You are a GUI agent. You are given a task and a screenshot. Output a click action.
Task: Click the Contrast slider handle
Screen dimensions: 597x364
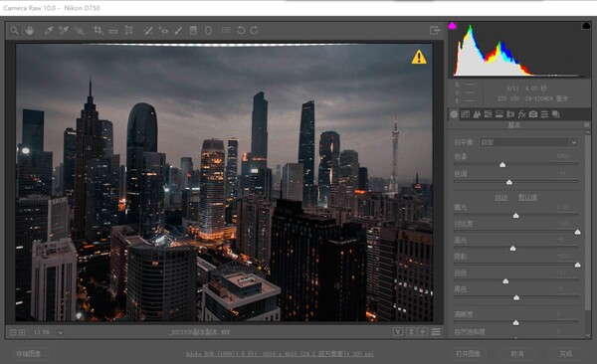[x=577, y=232]
